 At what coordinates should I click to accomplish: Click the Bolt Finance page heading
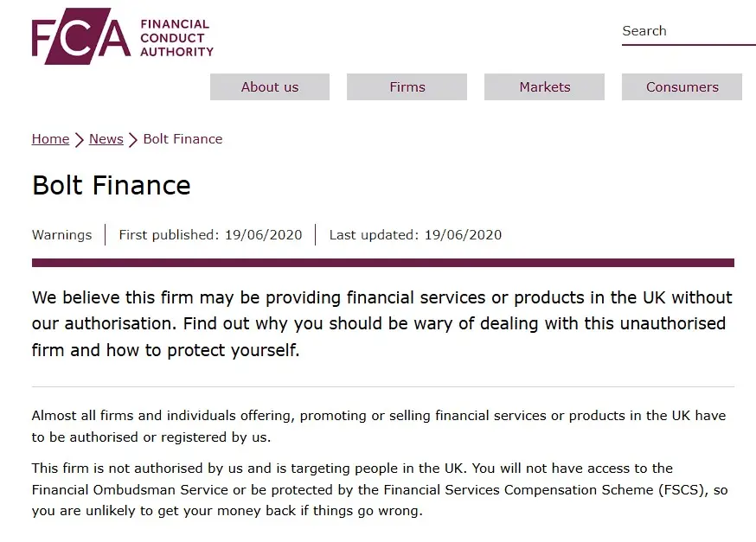(x=111, y=185)
